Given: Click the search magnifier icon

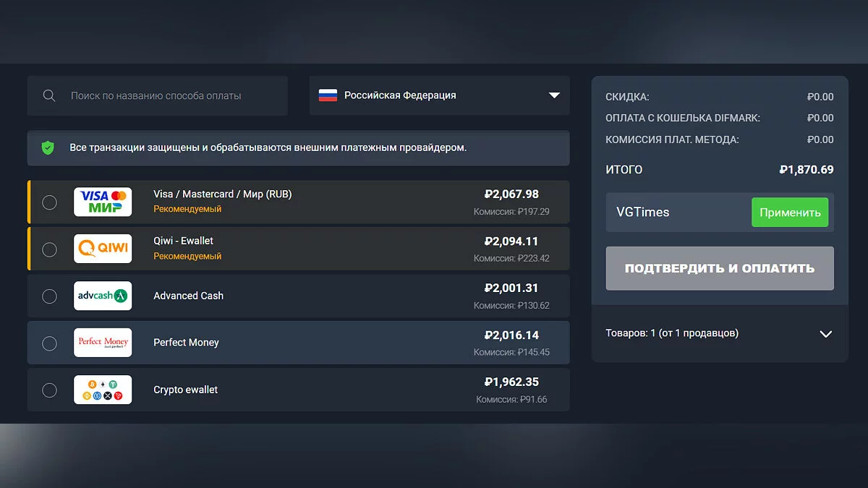Looking at the screenshot, I should tap(49, 95).
